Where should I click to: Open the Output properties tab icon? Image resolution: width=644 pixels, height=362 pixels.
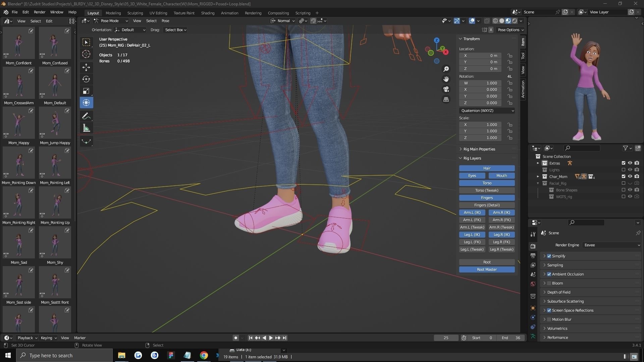pyautogui.click(x=533, y=256)
